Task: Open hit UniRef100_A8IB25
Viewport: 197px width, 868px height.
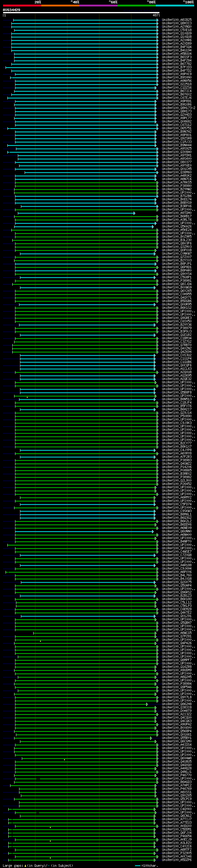Action: [x=177, y=20]
